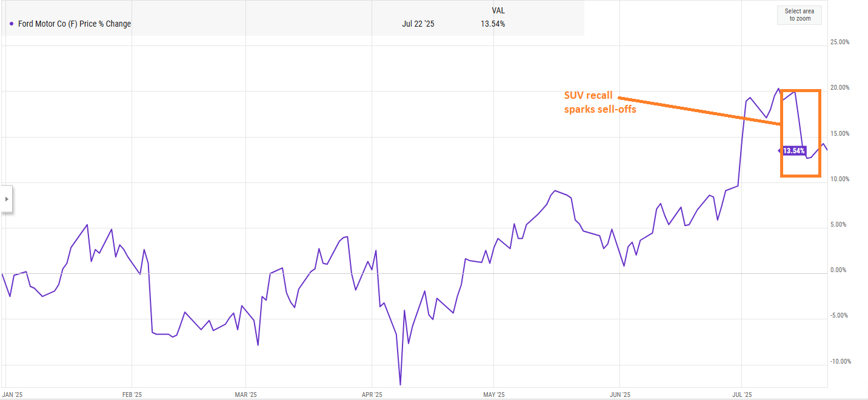The height and width of the screenshot is (400, 868).
Task: Click the -10.00% y-axis label
Action: (x=840, y=361)
